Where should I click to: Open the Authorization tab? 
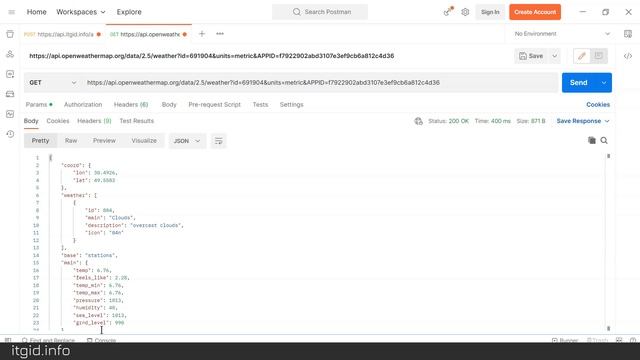point(83,104)
